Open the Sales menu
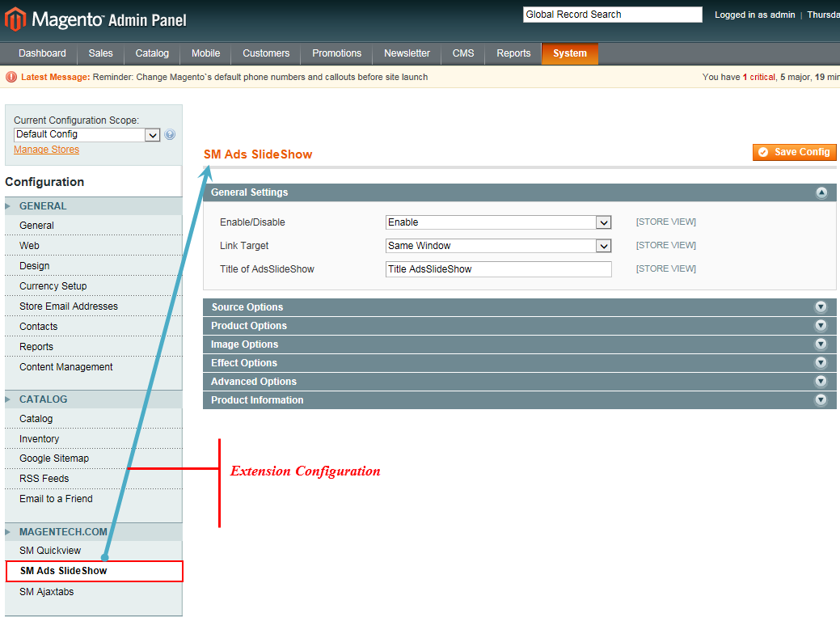The height and width of the screenshot is (617, 840). pyautogui.click(x=101, y=53)
